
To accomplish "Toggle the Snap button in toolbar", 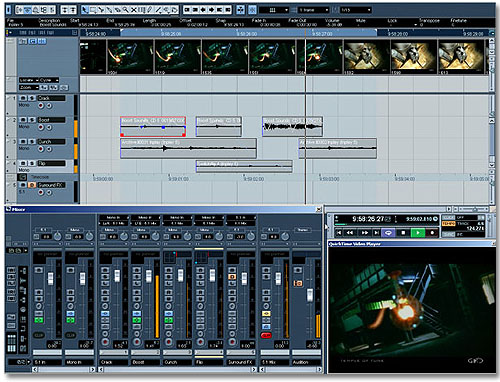I will 252,10.
